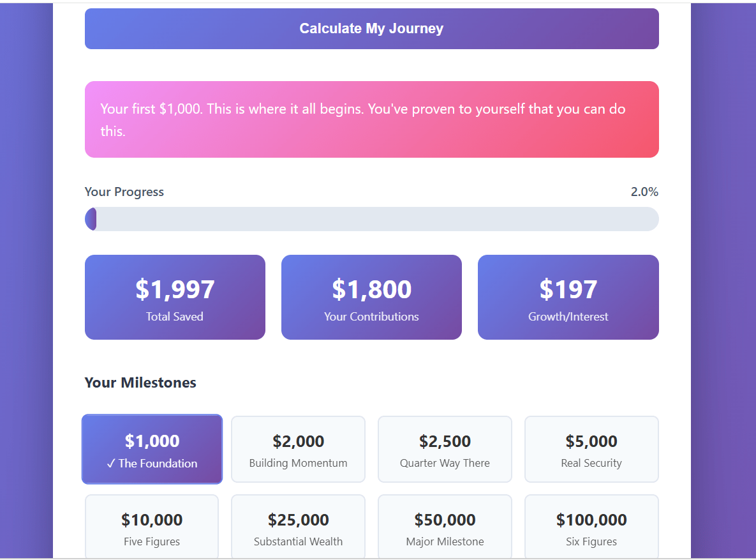
Task: Click the pink first $1,000 message banner
Action: coord(371,119)
